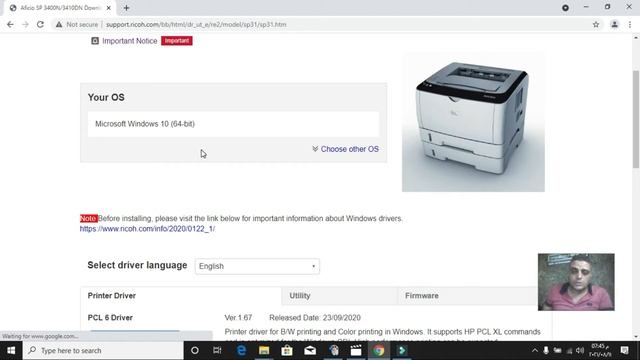Click the webcam overlay thumbnail

(x=576, y=282)
